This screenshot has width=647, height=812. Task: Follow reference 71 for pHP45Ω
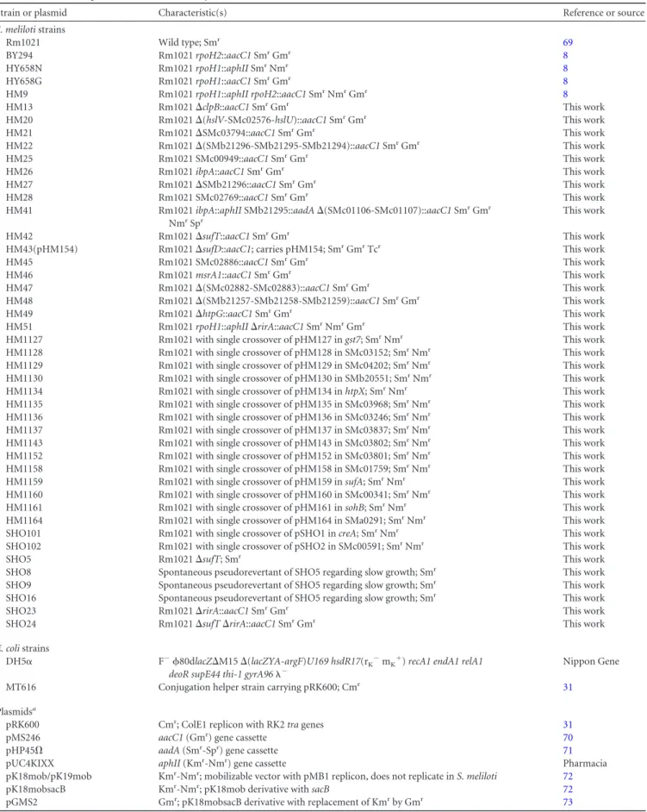tap(568, 751)
